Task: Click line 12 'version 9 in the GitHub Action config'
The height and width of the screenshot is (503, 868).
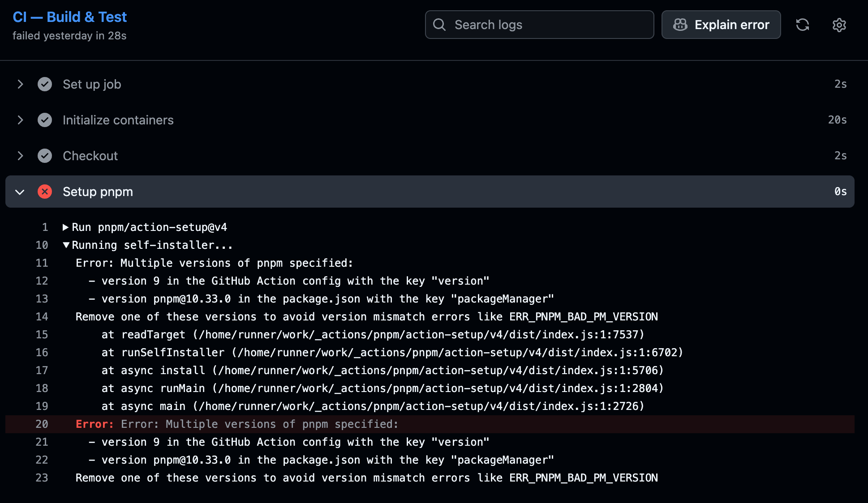Action: [289, 281]
